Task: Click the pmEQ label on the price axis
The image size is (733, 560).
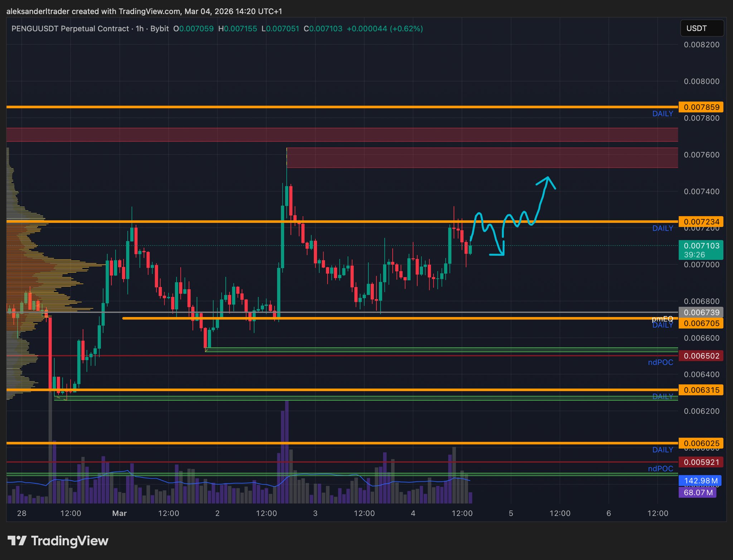Action: 662,318
